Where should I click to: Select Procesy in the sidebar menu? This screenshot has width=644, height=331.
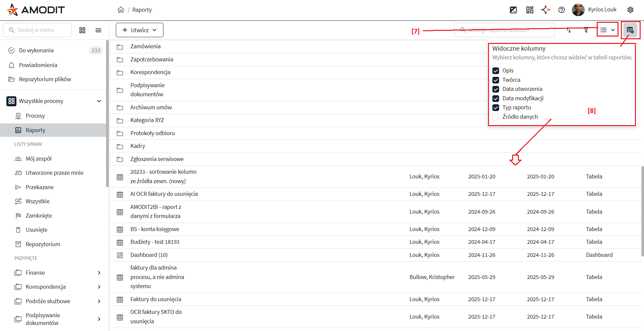[35, 116]
